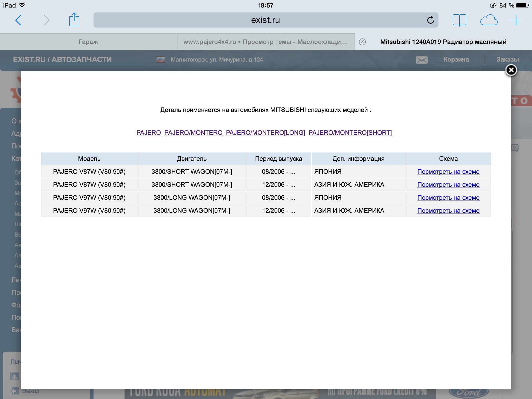Screen dimensions: 532x399
Task: Open the Safari share sheet icon
Action: click(74, 20)
